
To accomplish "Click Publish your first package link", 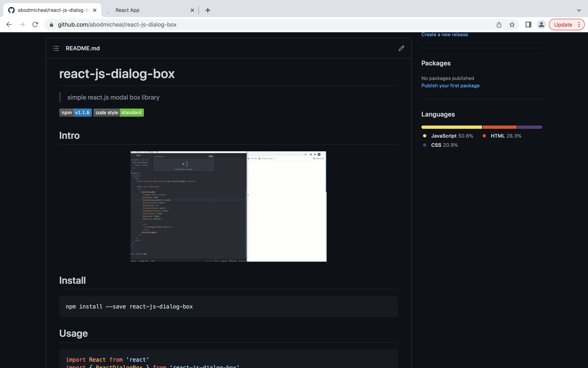I will coord(450,86).
